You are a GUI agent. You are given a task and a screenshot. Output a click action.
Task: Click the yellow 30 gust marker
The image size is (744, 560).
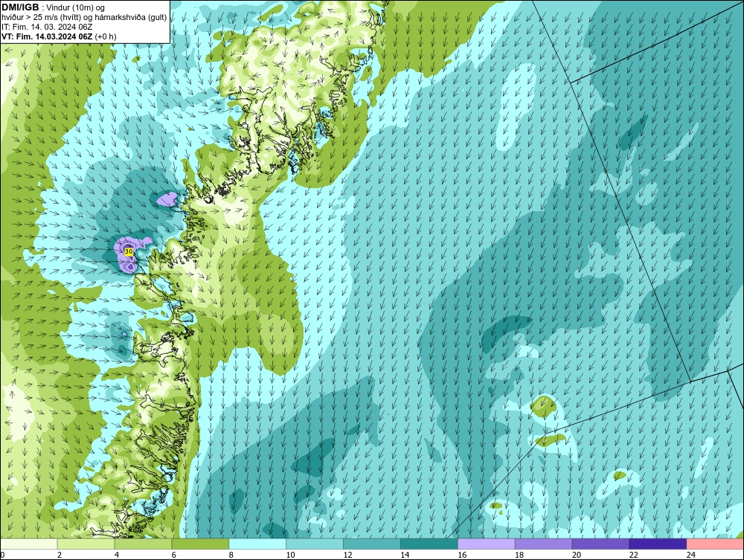coord(128,251)
